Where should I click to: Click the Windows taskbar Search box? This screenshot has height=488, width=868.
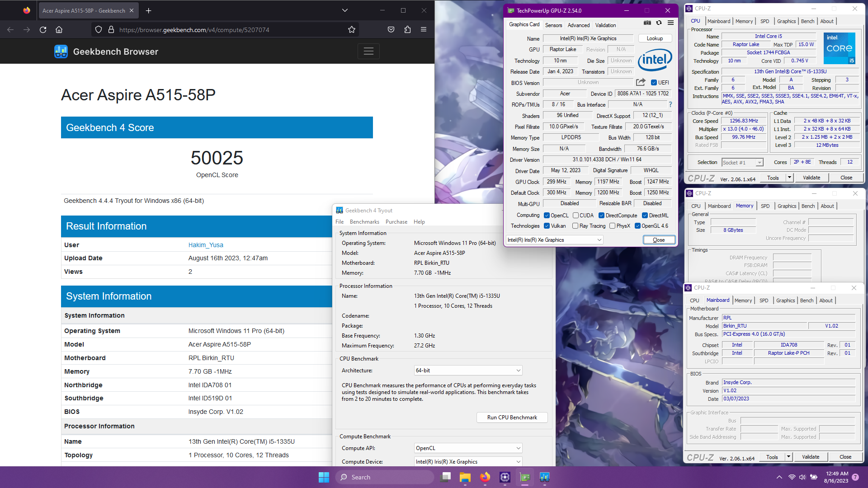pos(384,477)
